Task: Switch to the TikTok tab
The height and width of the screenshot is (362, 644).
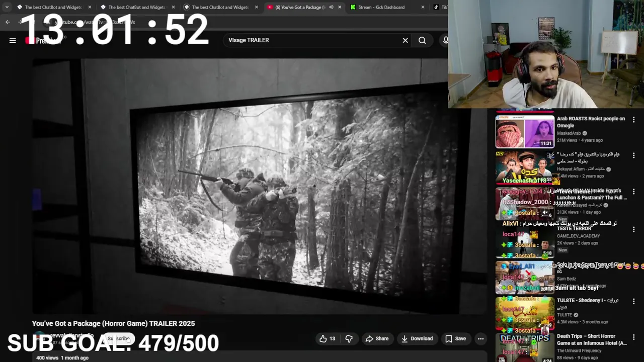Action: point(440,7)
